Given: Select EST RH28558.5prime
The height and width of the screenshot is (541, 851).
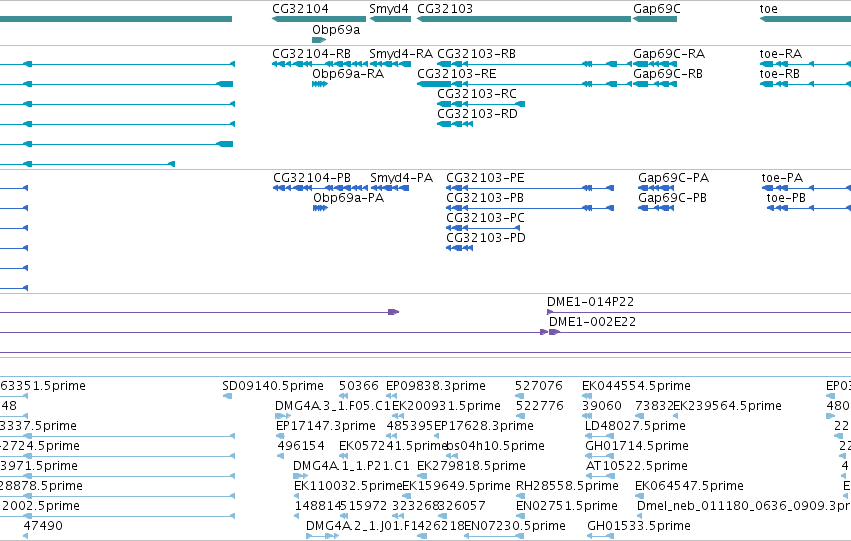Looking at the screenshot, I should pyautogui.click(x=567, y=486).
